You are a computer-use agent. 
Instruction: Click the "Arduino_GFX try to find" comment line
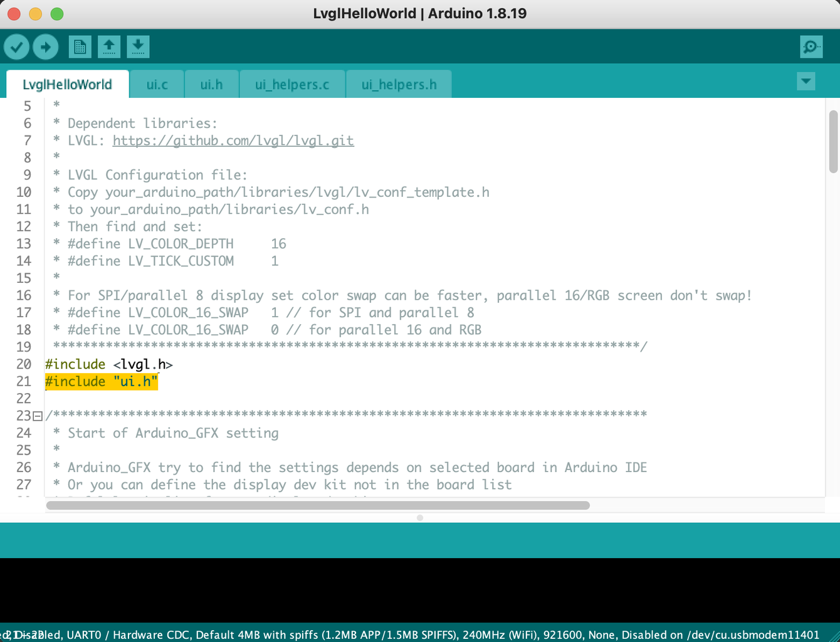pos(357,468)
